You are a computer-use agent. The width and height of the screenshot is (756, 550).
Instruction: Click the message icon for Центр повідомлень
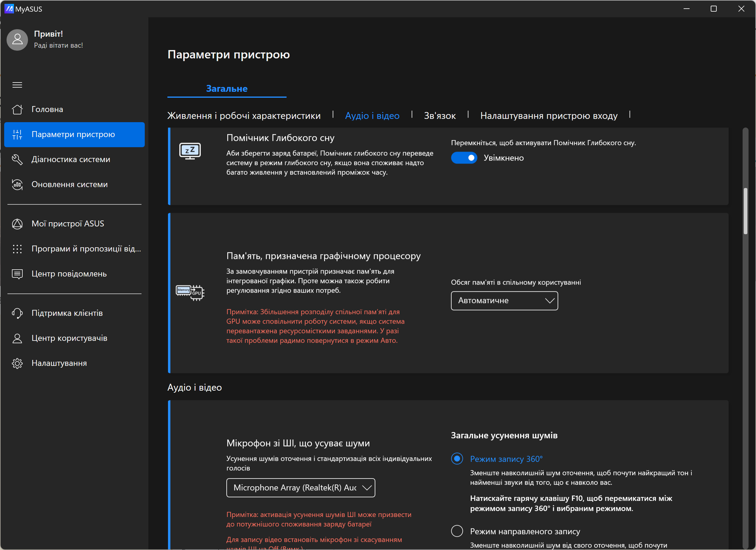click(x=17, y=274)
